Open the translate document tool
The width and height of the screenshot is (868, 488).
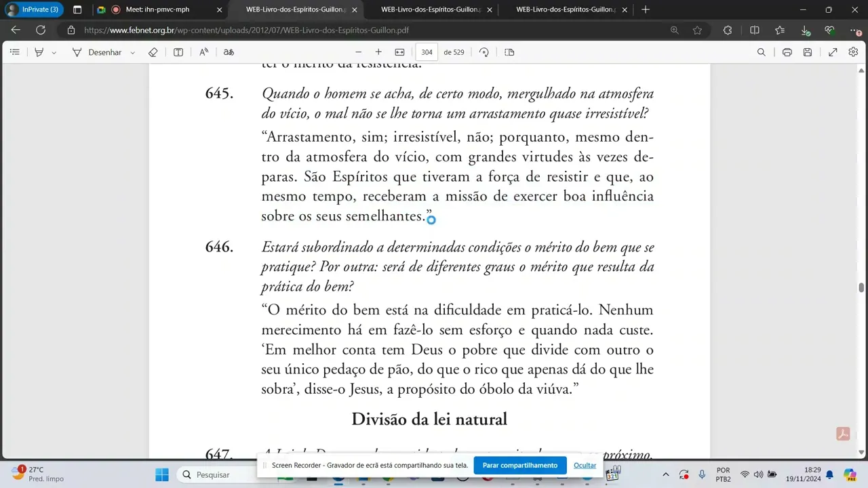coord(229,52)
